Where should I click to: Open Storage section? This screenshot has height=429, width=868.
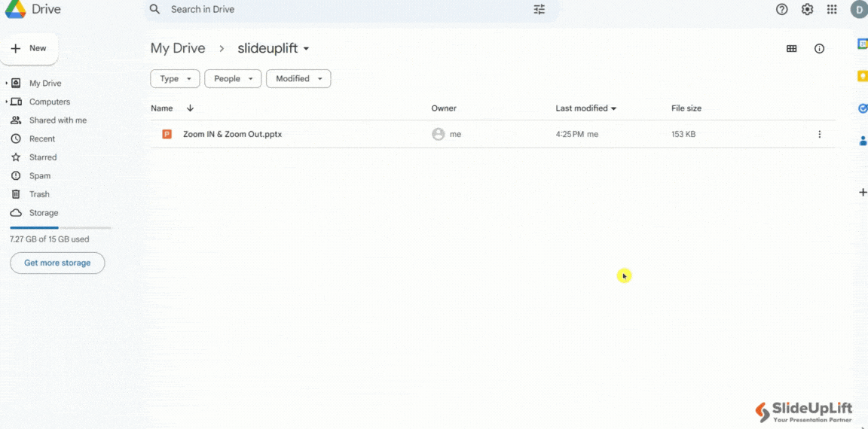tap(44, 213)
